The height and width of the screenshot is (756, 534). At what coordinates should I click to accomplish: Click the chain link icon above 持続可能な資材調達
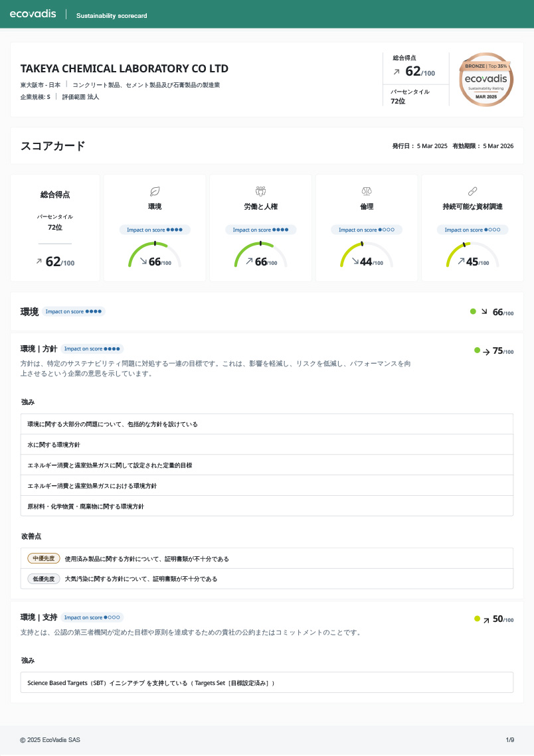point(472,191)
